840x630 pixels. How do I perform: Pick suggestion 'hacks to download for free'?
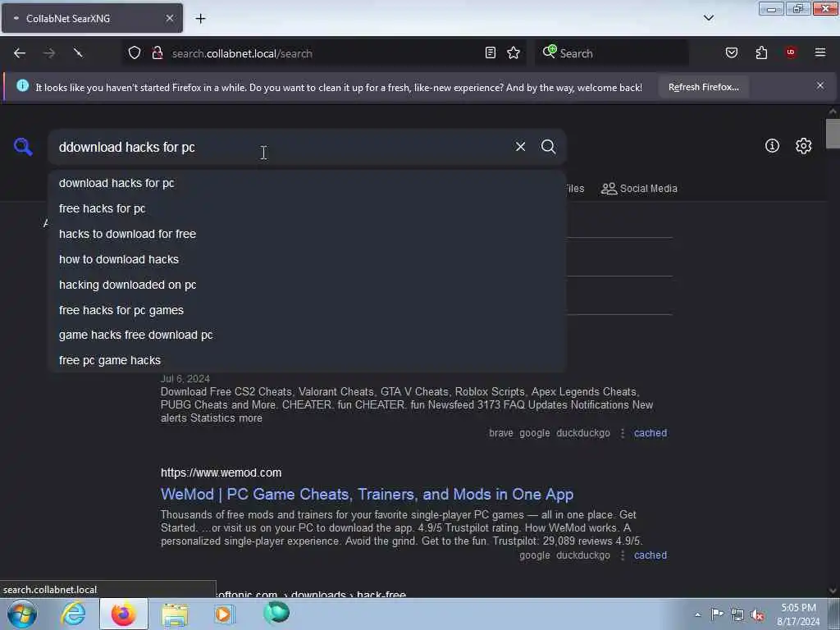[x=307, y=234]
